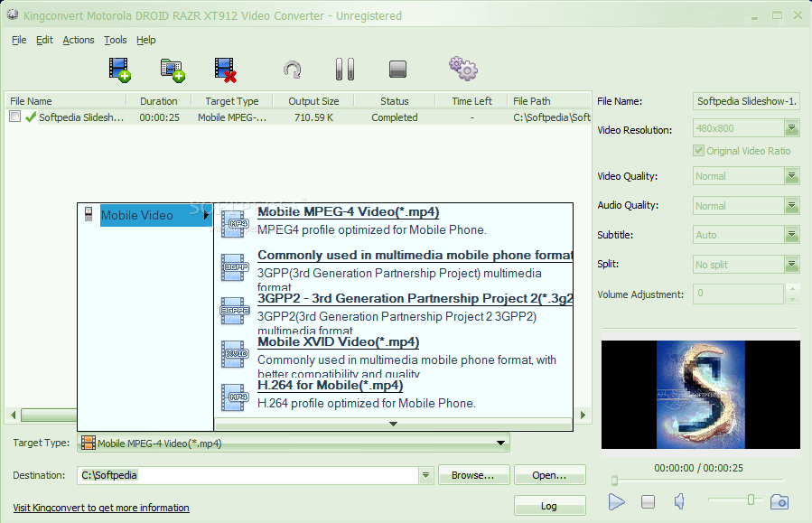812x523 pixels.
Task: Open the File menu
Action: point(19,40)
